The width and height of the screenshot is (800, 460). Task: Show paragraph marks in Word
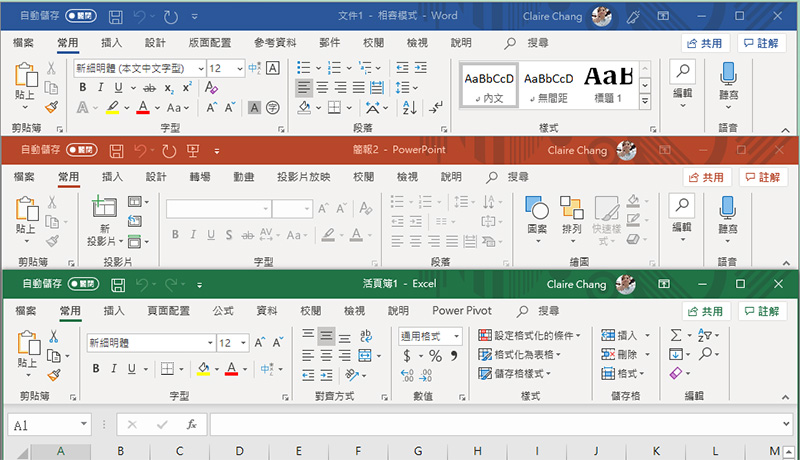coord(436,108)
